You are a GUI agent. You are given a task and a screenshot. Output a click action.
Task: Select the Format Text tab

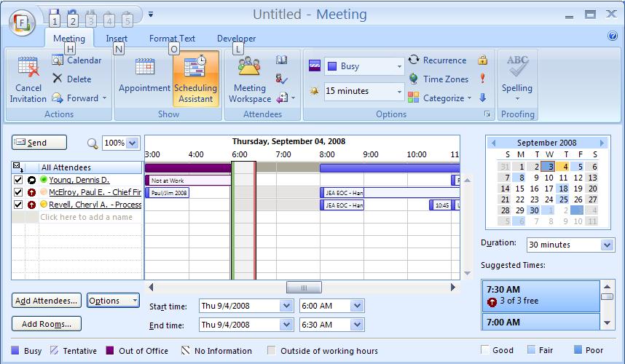[x=172, y=39]
